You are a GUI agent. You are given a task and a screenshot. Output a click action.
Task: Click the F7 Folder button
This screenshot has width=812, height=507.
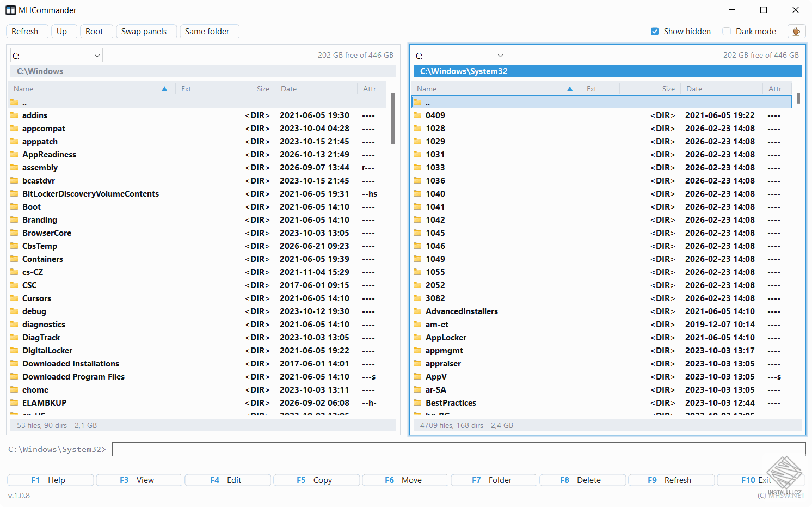[494, 480]
